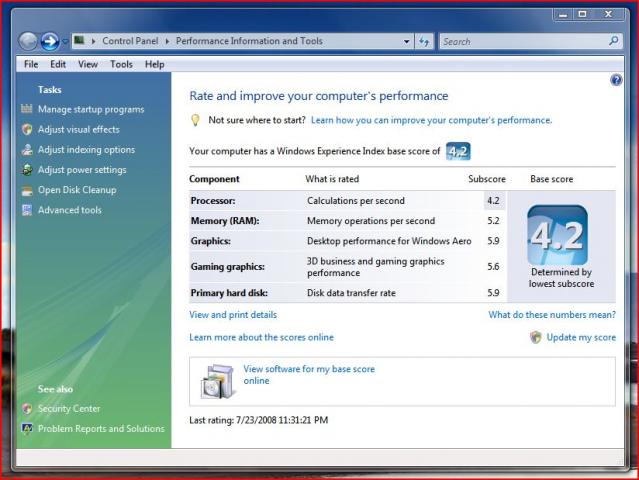639x480 pixels.
Task: Open Adjust indexing options task
Action: click(x=86, y=150)
